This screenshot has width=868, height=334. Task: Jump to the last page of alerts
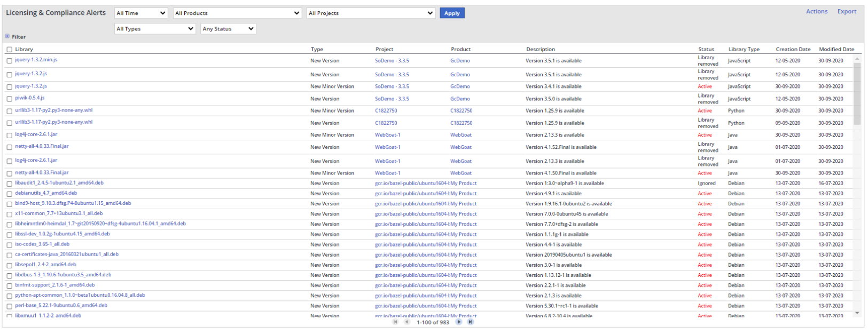pyautogui.click(x=470, y=322)
